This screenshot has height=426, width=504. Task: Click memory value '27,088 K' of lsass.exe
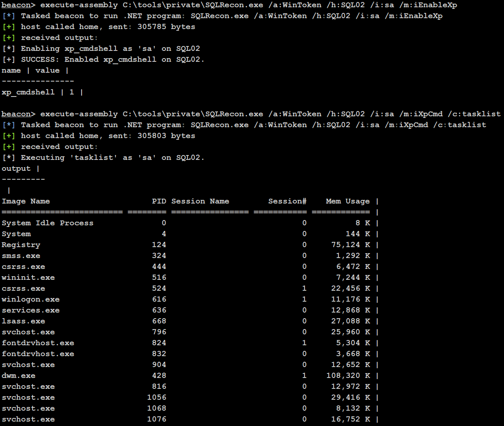click(x=351, y=321)
